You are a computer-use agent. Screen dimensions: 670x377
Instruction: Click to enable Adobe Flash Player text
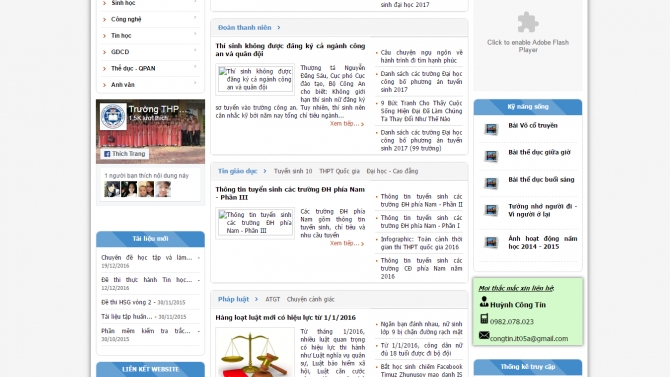click(528, 46)
